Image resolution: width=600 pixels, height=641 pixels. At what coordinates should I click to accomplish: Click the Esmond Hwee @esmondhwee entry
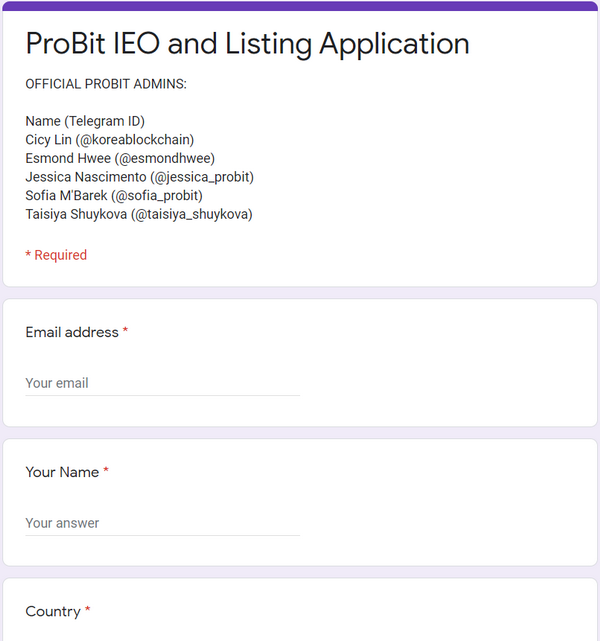tap(120, 158)
